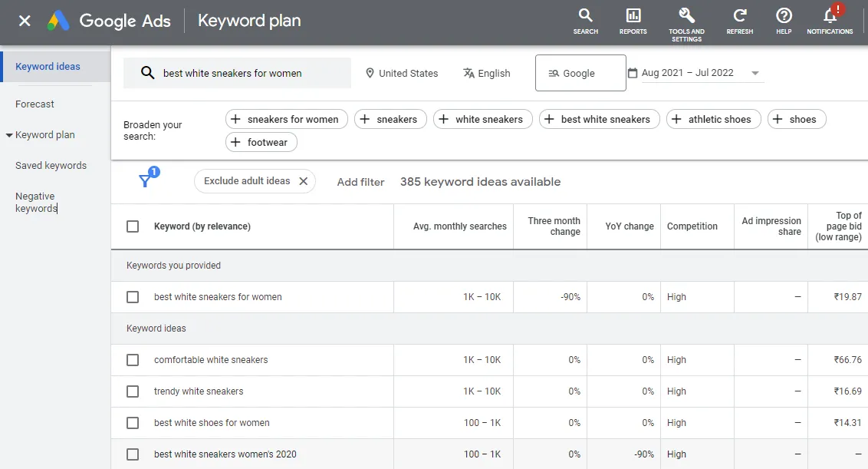Sort by Keyword (by relevance) column header

(x=202, y=226)
